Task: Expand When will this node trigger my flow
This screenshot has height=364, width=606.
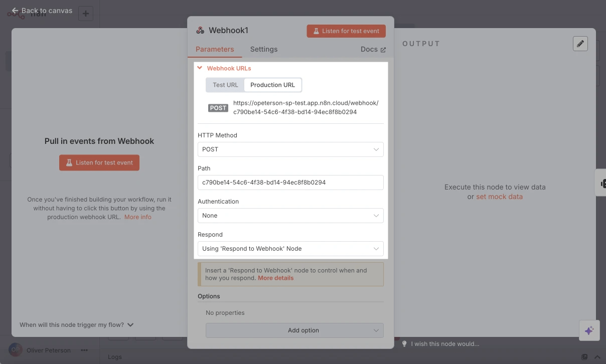Action: 77,325
